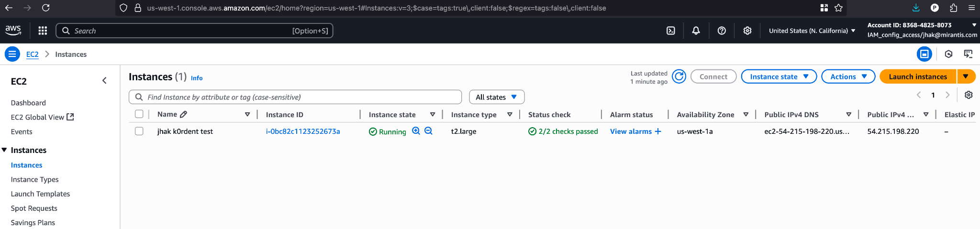The width and height of the screenshot is (980, 229).
Task: Expand the Instance state dropdown
Action: (779, 76)
